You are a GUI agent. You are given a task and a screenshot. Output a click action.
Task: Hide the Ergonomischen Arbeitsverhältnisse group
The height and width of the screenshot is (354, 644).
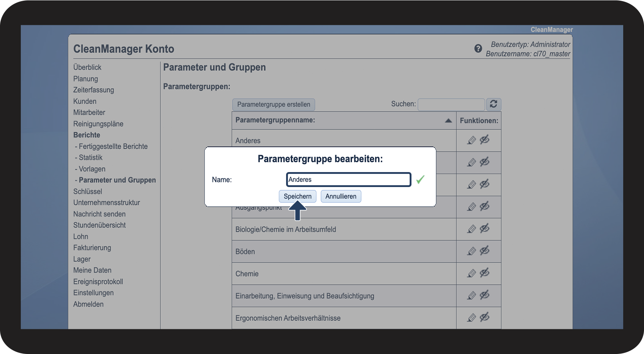(484, 318)
